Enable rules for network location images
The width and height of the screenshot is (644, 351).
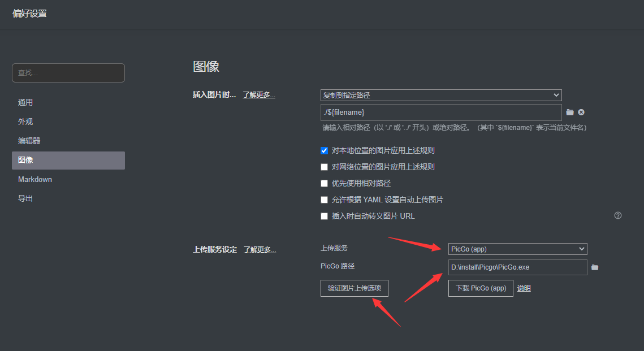[325, 167]
